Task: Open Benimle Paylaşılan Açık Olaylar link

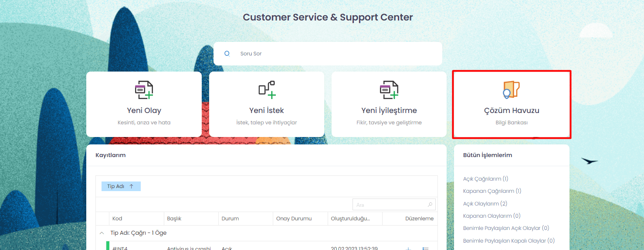Action: pos(506,228)
